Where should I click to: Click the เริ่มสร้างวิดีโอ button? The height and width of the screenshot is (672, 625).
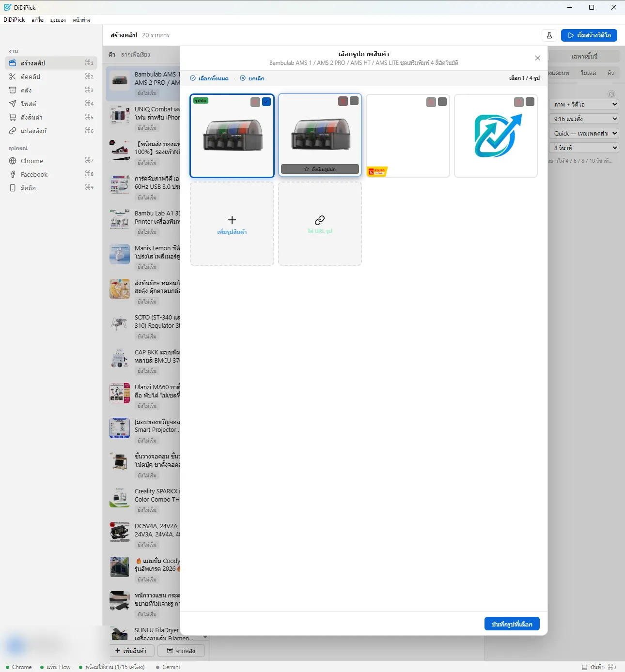pyautogui.click(x=589, y=35)
